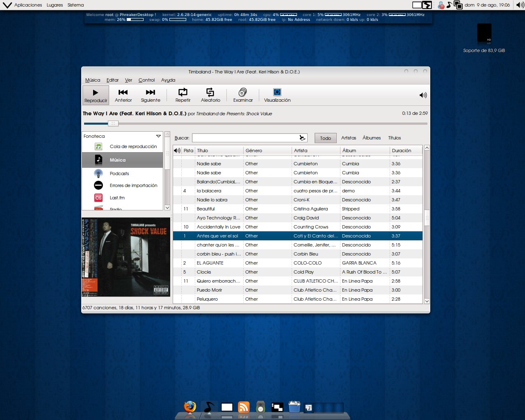This screenshot has height=420, width=525.
Task: Open the Lugares panel menu
Action: tap(55, 5)
